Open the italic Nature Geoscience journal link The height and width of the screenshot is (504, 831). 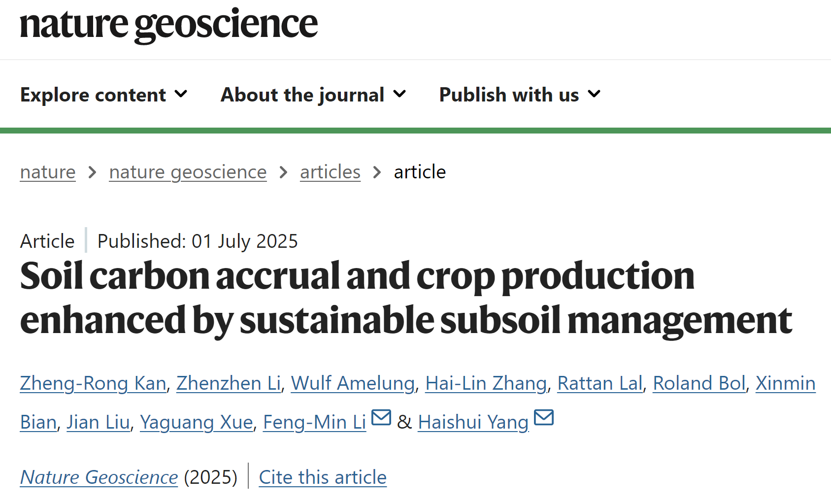click(x=99, y=477)
